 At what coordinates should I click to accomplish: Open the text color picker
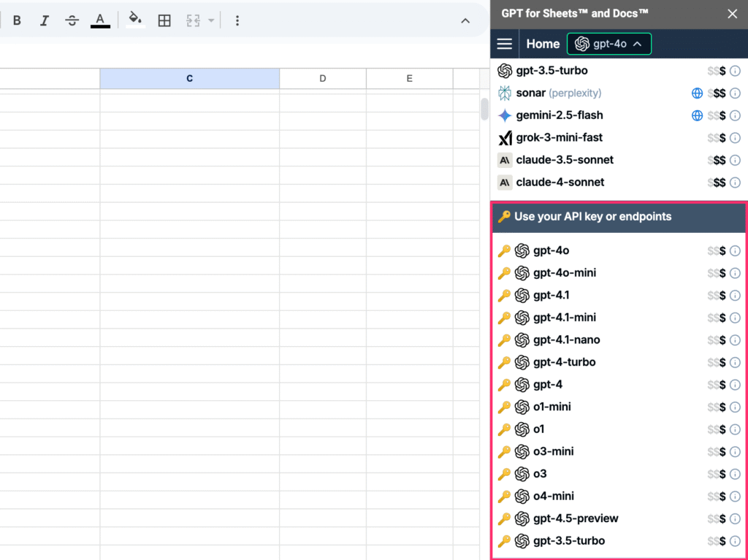coord(100,20)
